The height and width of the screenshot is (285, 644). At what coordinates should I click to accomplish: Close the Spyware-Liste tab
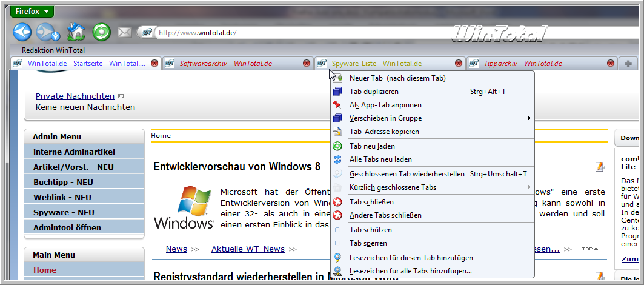pyautogui.click(x=459, y=63)
